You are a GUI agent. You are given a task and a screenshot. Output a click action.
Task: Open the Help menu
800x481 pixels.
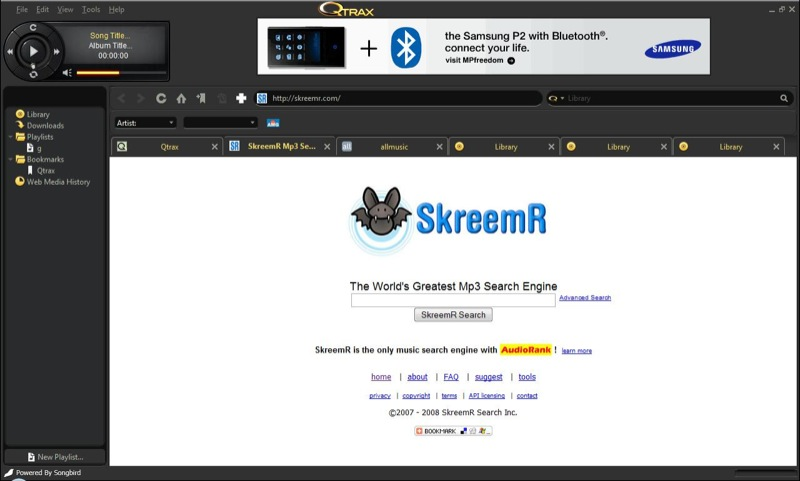[x=116, y=9]
